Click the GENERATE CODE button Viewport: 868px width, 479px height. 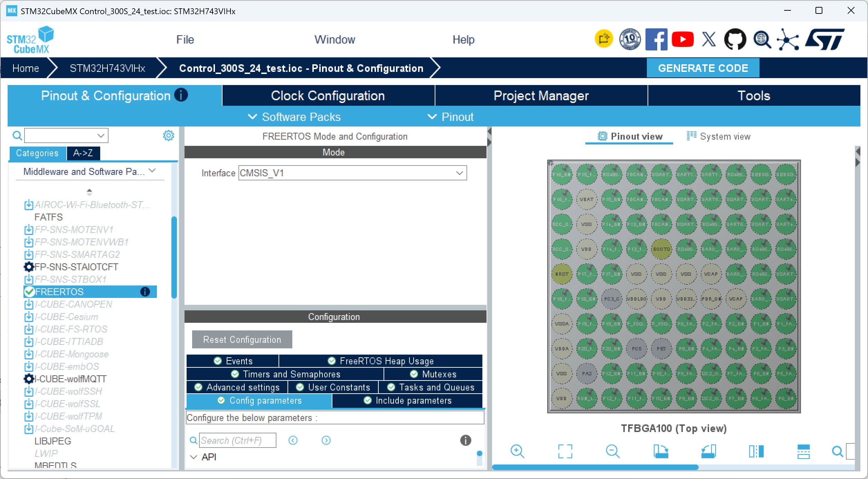(703, 68)
